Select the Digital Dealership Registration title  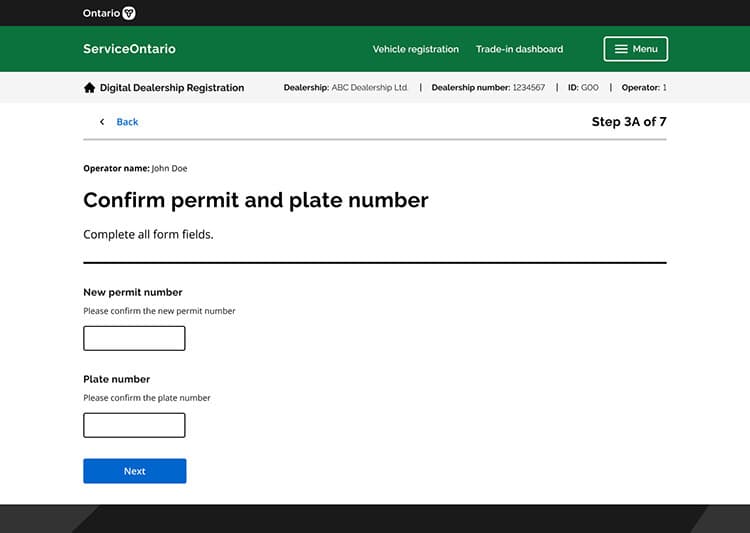click(x=171, y=88)
